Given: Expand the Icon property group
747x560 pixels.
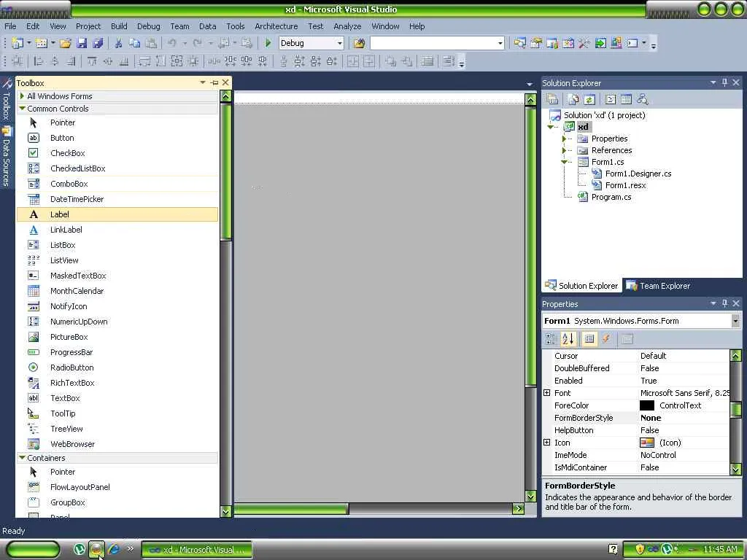Looking at the screenshot, I should pos(547,443).
